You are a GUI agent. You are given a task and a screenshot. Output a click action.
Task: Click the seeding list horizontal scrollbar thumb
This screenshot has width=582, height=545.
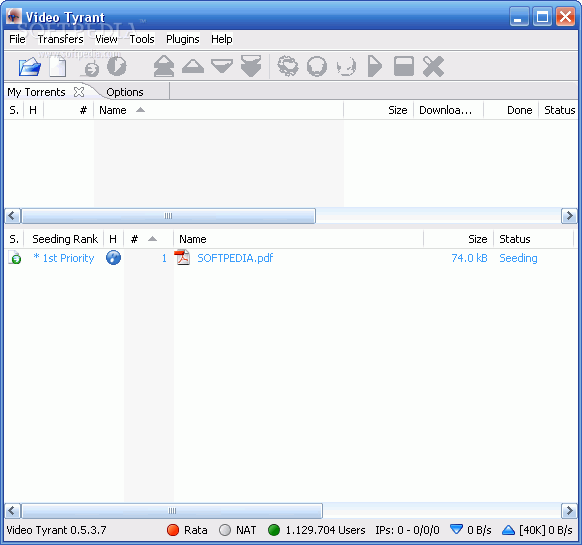click(x=172, y=511)
